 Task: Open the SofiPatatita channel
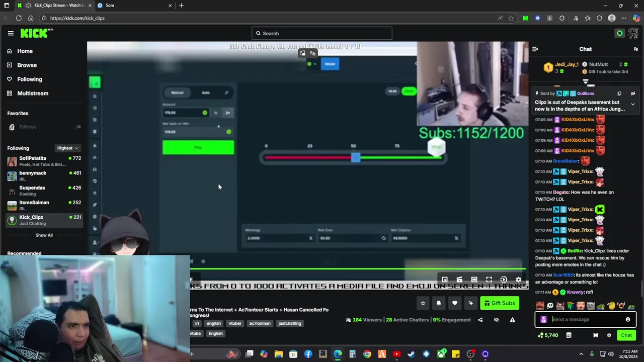pyautogui.click(x=44, y=161)
